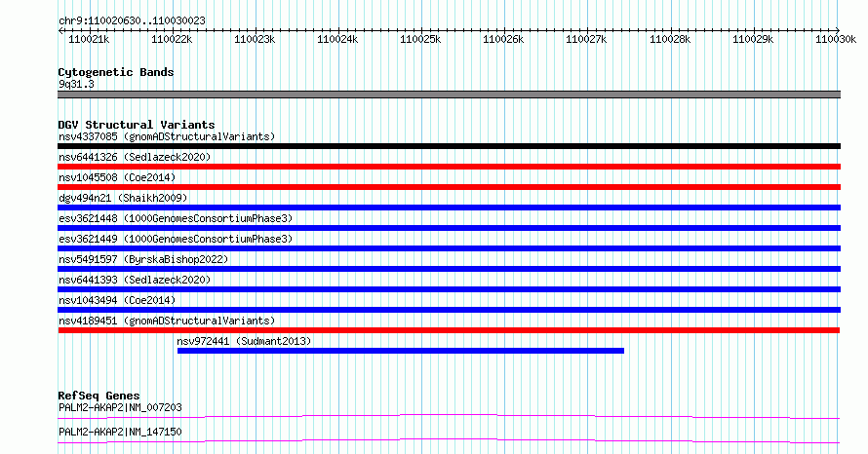Select the 110026k ruler tick label

(503, 39)
